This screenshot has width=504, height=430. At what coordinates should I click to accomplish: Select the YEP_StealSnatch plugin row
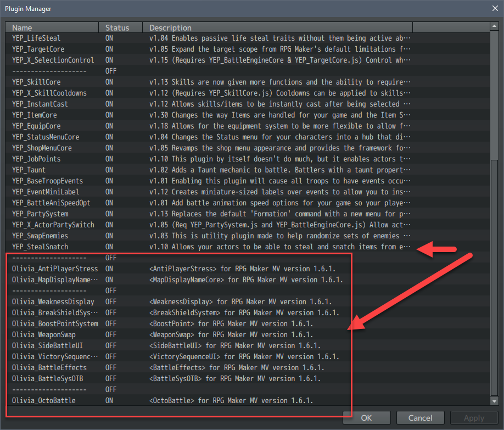248,247
